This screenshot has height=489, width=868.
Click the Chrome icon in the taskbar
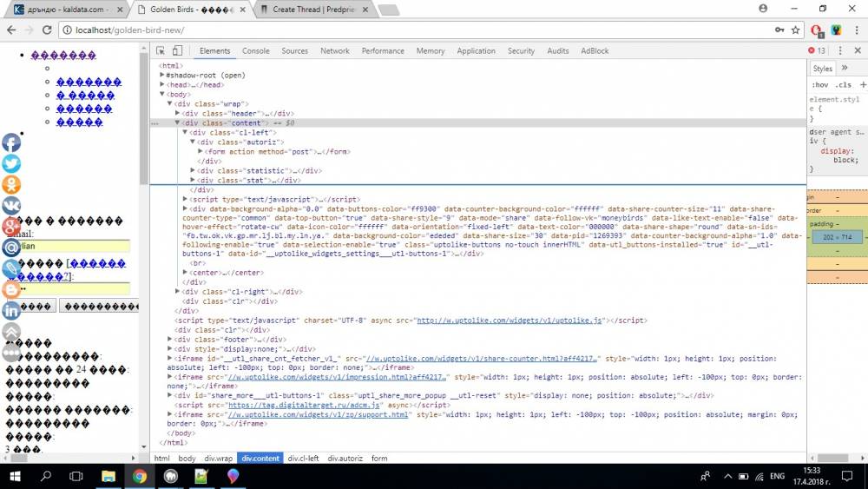click(x=140, y=476)
